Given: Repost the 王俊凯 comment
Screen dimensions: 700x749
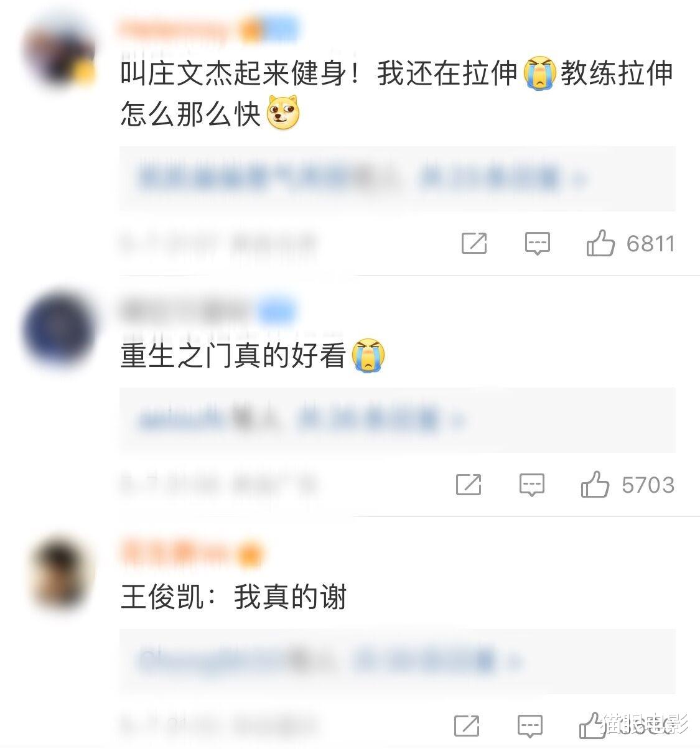Looking at the screenshot, I should [467, 725].
